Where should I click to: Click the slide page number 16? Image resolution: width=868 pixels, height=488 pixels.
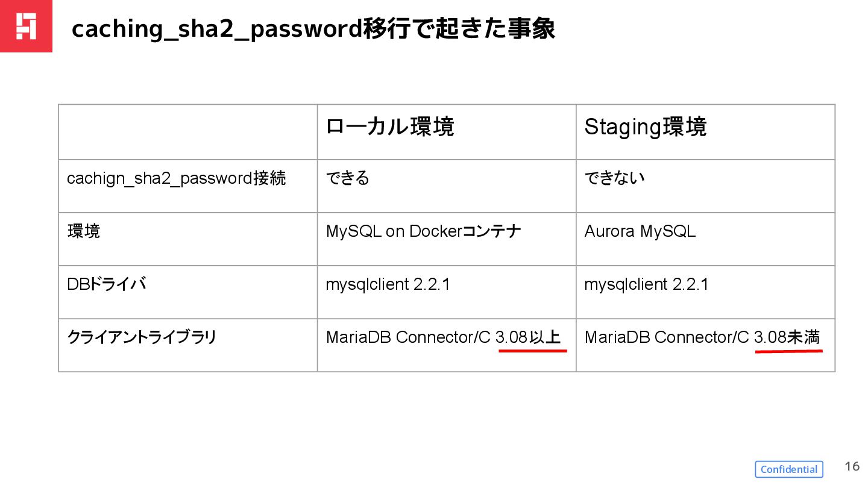pos(852,466)
